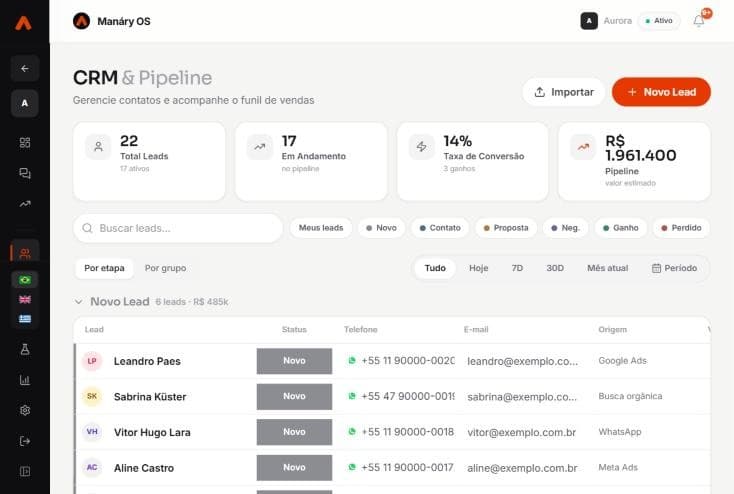Toggle the Meus leads filter
The image size is (734, 494).
point(321,228)
